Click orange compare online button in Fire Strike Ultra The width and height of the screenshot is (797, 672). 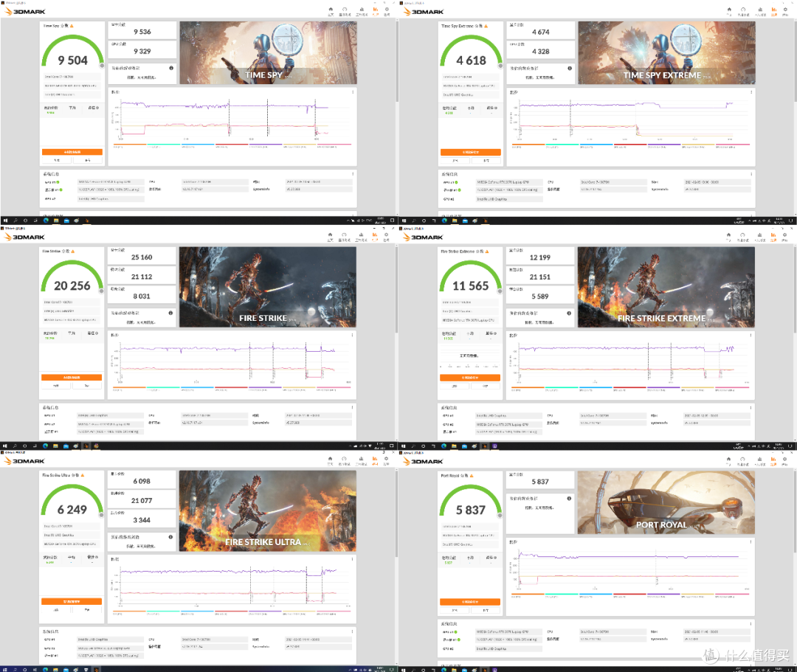[72, 601]
